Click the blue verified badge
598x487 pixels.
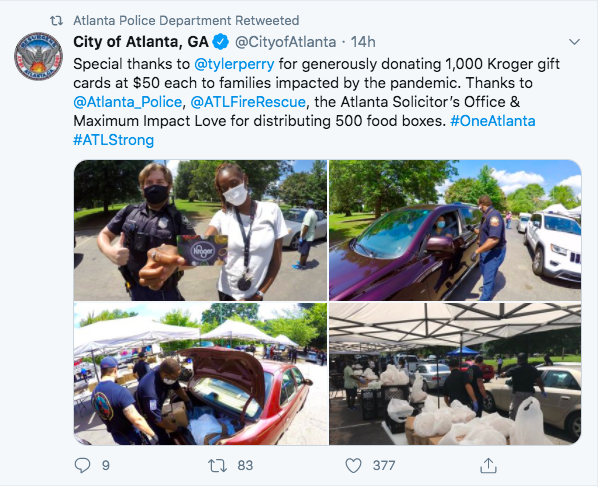[x=220, y=42]
